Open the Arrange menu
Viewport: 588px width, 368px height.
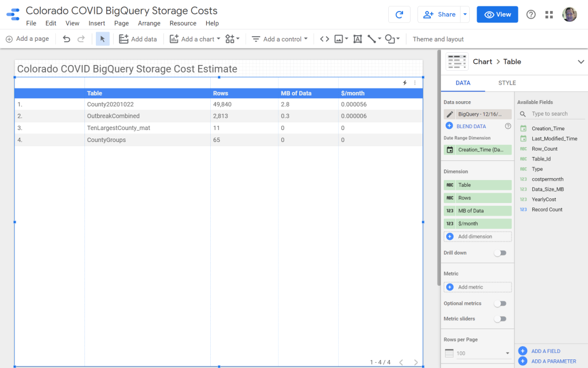[149, 24]
